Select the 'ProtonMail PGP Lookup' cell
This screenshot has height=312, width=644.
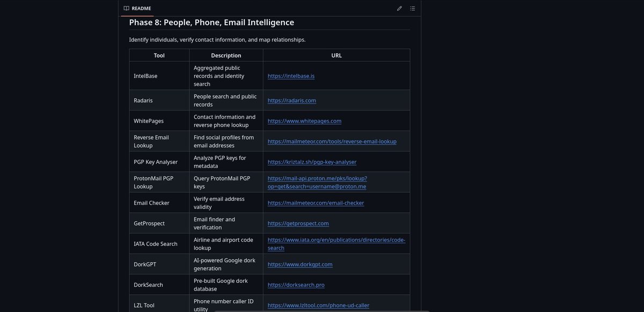[159, 182]
